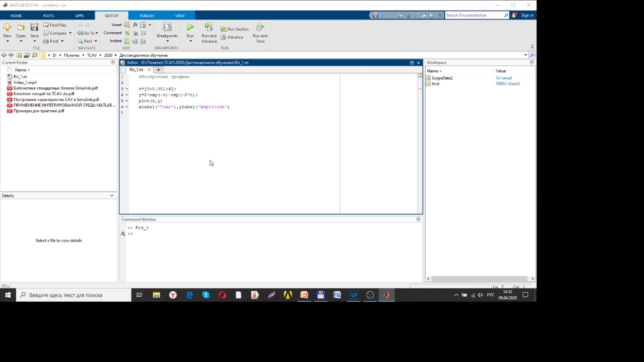Click the Smart Indent icon
Image resolution: width=644 pixels, height=362 pixels.
coord(127,41)
